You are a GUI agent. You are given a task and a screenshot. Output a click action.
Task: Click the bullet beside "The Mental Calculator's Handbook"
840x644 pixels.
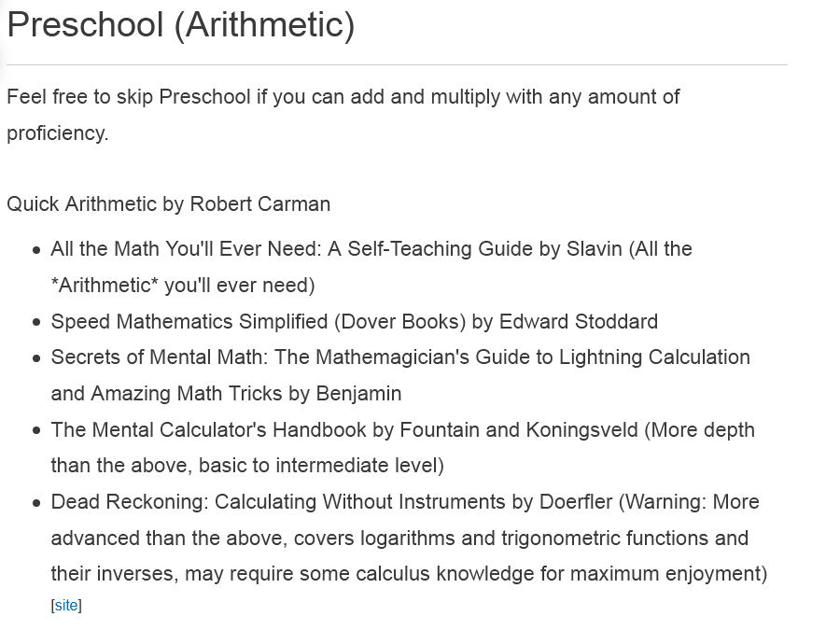point(36,431)
